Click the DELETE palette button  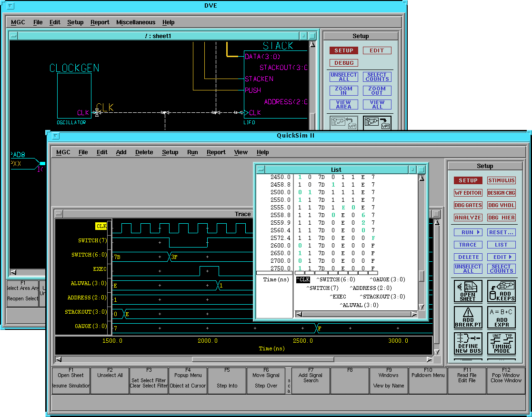[468, 257]
